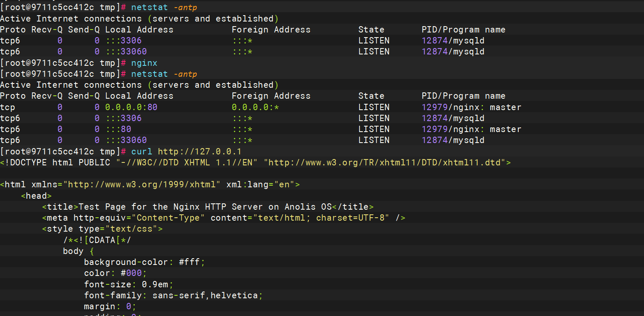Click the color: #000 CSS line
This screenshot has height=316, width=644.
click(x=116, y=273)
